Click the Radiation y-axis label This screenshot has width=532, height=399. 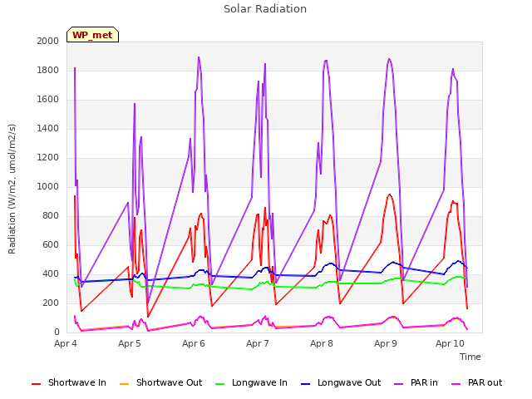click(x=12, y=189)
